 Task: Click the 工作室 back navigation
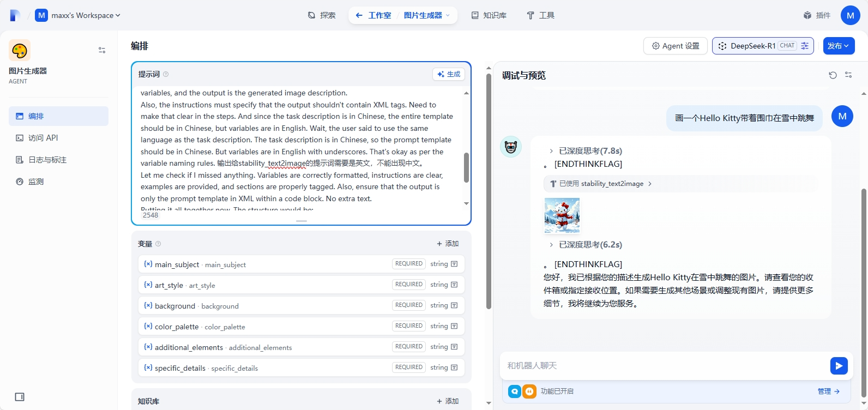pyautogui.click(x=373, y=15)
